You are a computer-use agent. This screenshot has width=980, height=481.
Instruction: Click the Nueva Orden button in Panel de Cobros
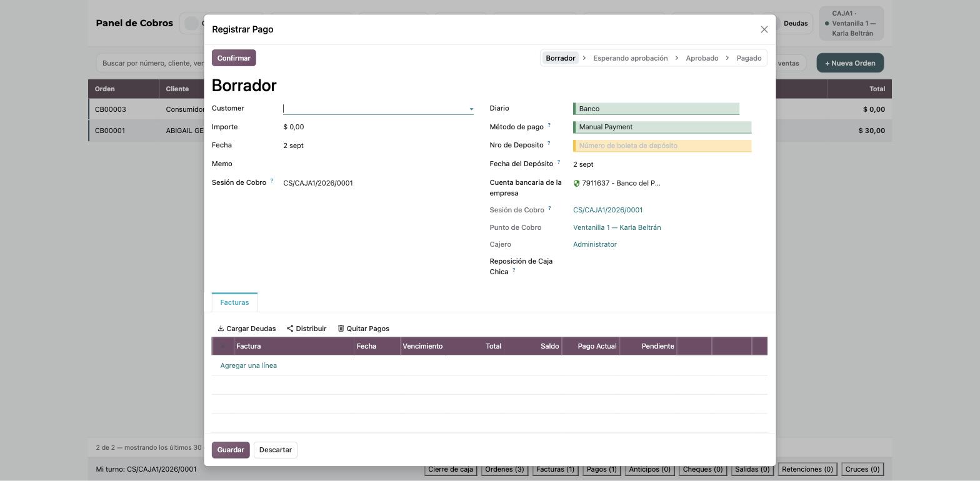point(850,63)
